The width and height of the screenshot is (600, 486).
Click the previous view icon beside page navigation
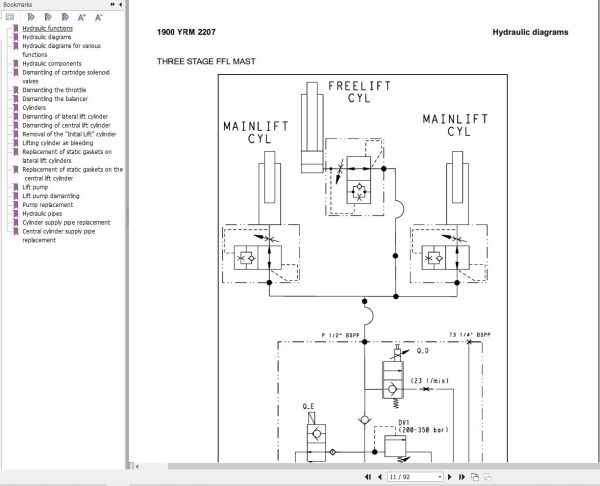(x=475, y=477)
